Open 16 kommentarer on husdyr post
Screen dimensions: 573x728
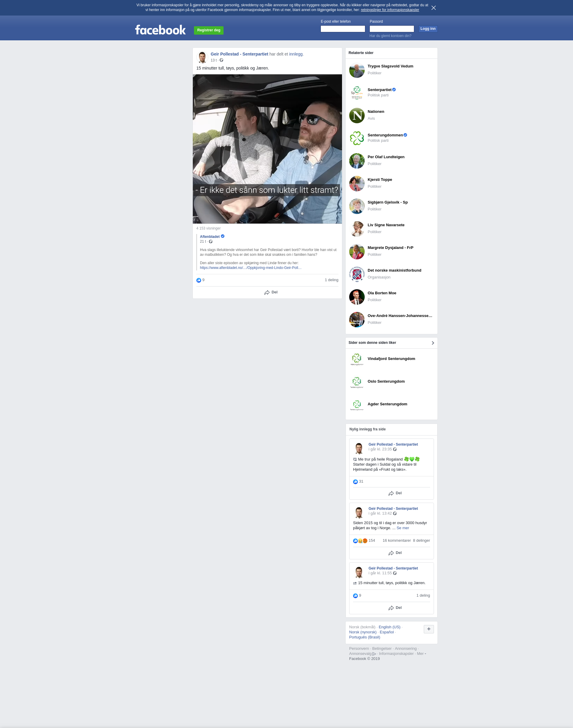pos(397,541)
